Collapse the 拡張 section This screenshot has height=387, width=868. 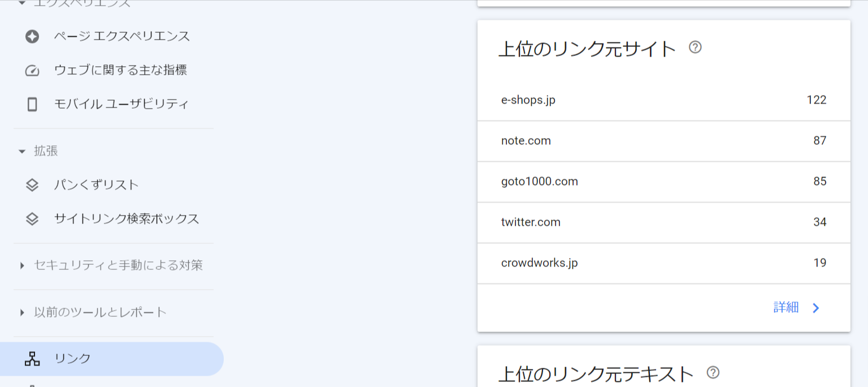click(x=22, y=152)
